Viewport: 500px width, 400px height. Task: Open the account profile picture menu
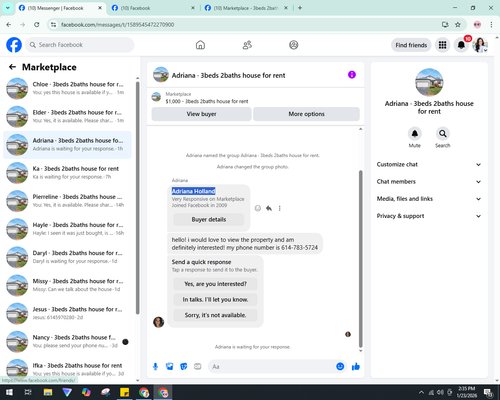(480, 45)
